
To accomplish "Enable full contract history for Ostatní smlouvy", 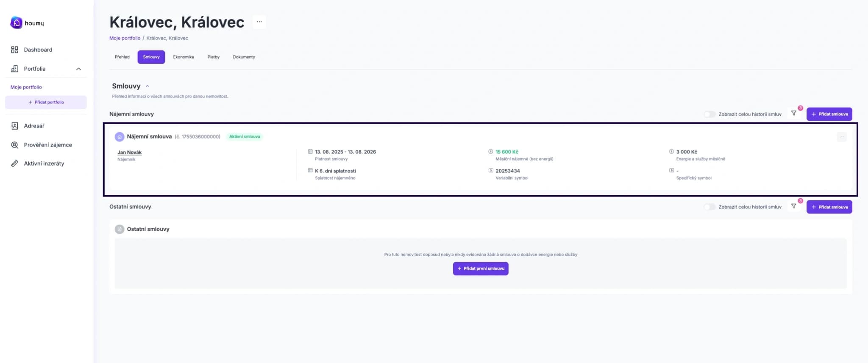I will pyautogui.click(x=709, y=207).
